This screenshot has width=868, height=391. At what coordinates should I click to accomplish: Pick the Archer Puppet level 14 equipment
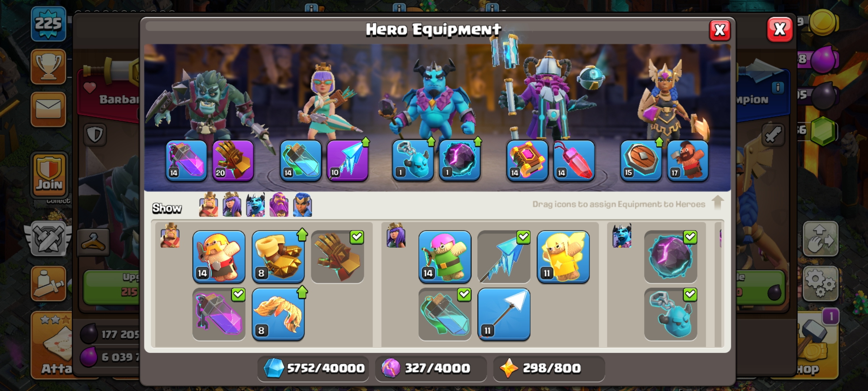[x=445, y=256]
